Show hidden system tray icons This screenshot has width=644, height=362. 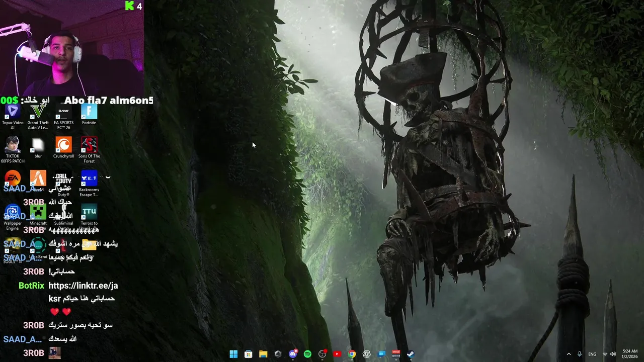point(569,354)
